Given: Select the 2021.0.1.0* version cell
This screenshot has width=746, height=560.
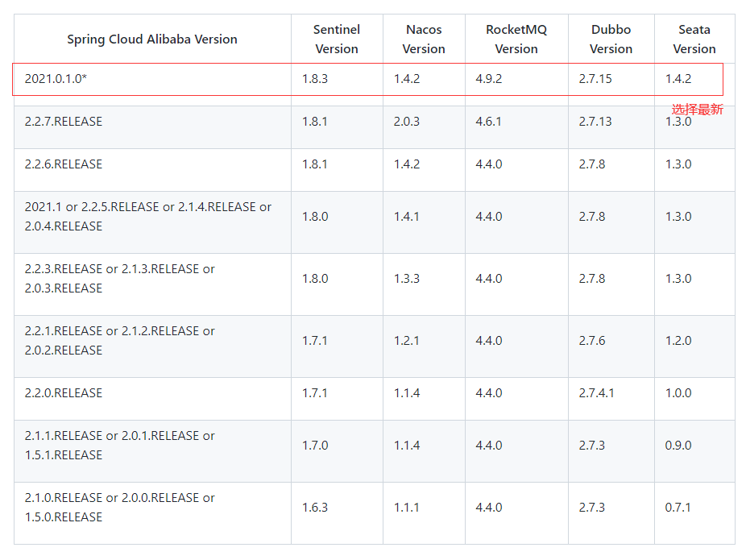Looking at the screenshot, I should click(56, 79).
